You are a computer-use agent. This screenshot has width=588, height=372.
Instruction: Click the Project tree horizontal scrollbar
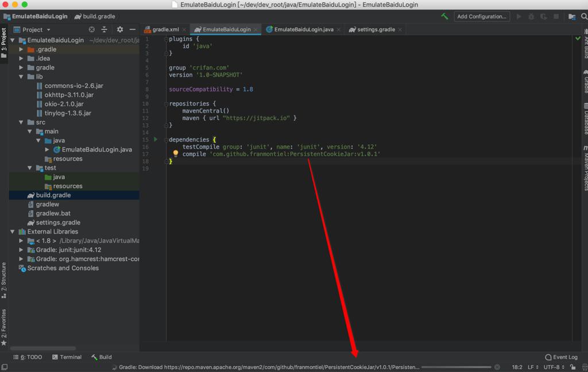coord(43,348)
